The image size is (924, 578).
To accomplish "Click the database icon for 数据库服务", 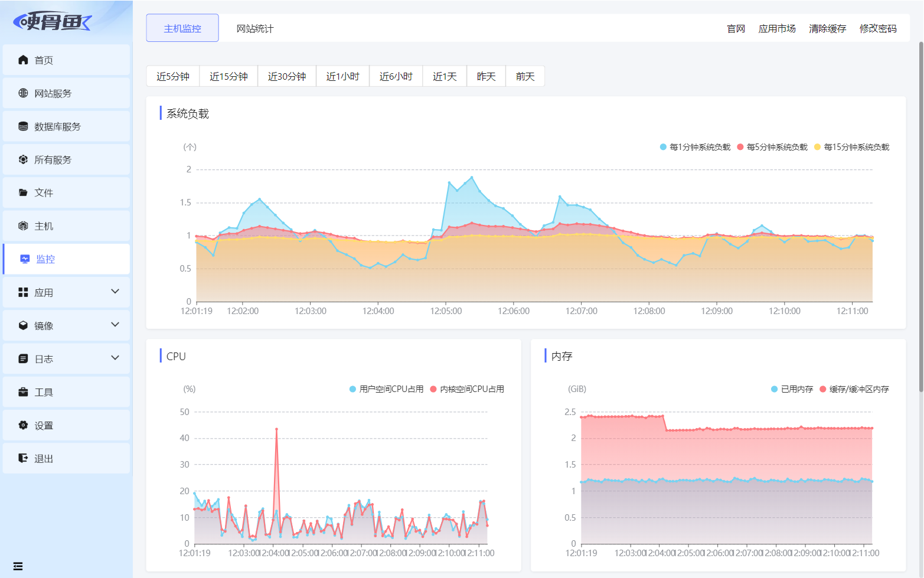I will click(x=23, y=126).
